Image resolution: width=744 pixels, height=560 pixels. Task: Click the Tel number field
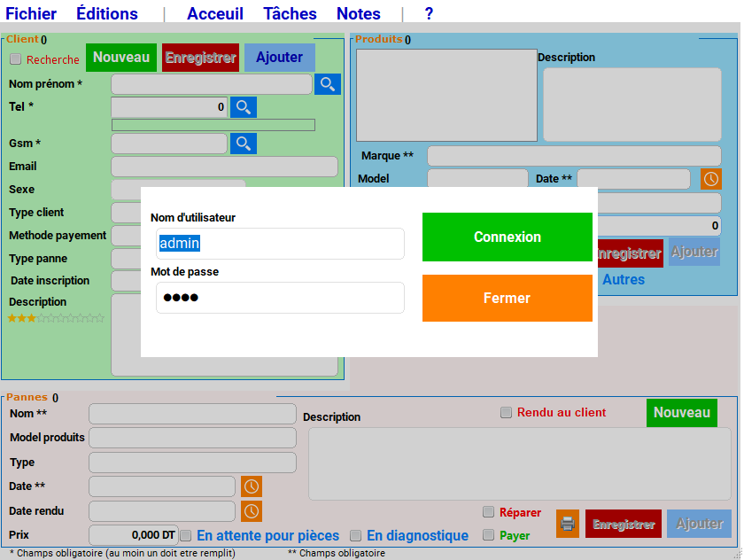point(169,107)
